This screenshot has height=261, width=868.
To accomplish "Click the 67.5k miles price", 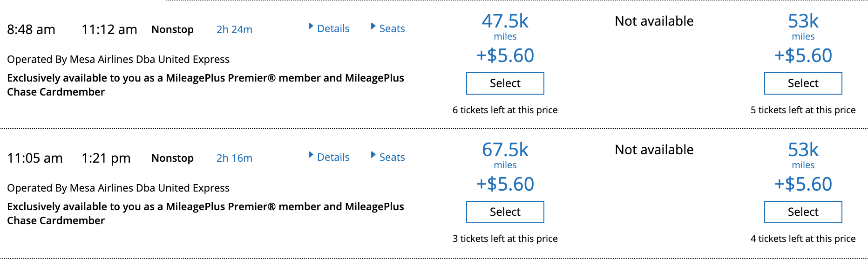I will click(x=505, y=150).
